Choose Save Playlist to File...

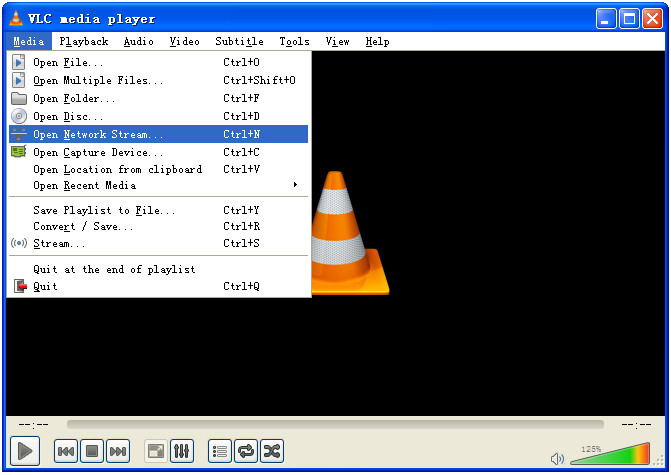[x=158, y=210]
